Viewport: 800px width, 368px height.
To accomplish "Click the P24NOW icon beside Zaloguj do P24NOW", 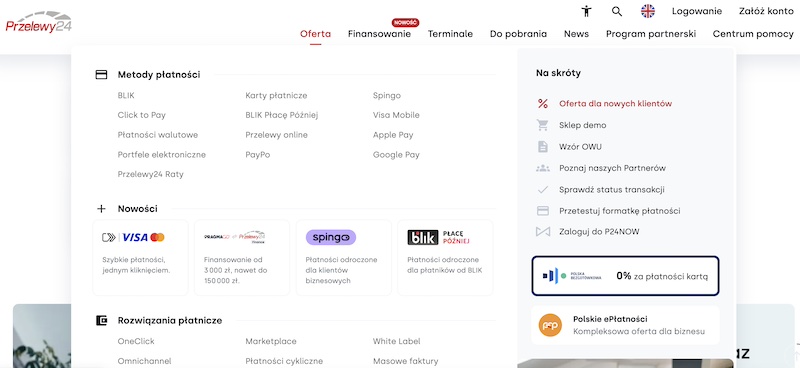I will pyautogui.click(x=543, y=232).
